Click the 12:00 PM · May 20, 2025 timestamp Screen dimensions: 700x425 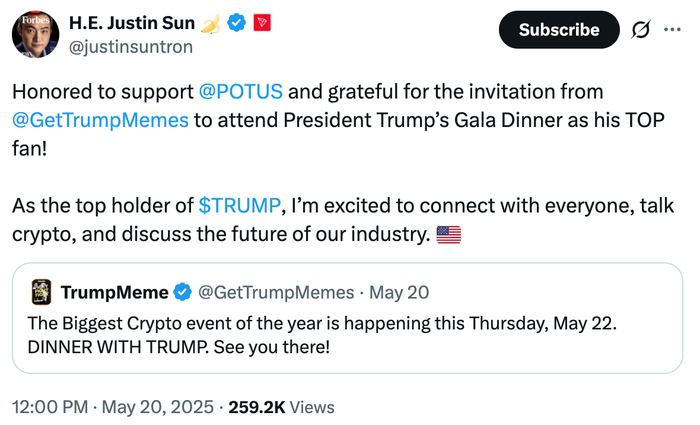point(113,407)
